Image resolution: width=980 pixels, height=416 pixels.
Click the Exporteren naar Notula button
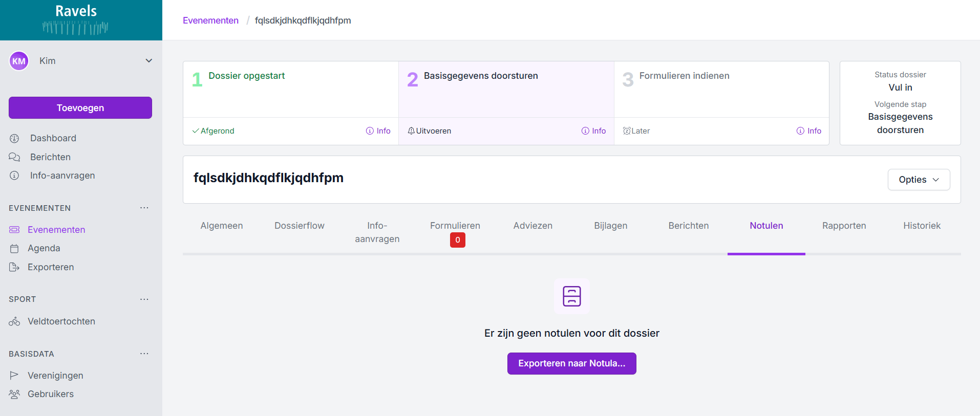point(571,363)
